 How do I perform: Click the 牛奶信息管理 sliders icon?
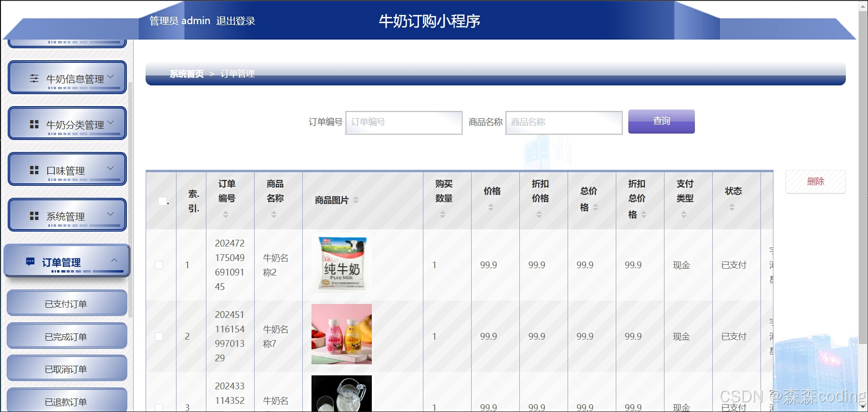34,78
